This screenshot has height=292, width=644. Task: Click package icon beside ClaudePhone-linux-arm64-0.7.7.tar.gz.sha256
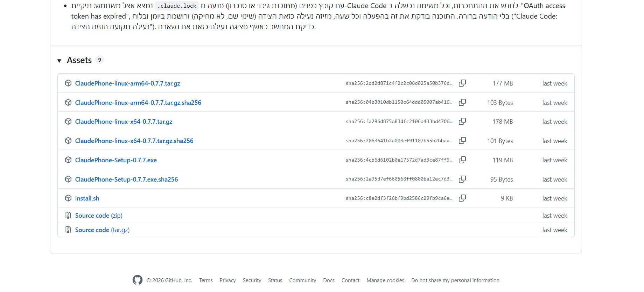(68, 102)
